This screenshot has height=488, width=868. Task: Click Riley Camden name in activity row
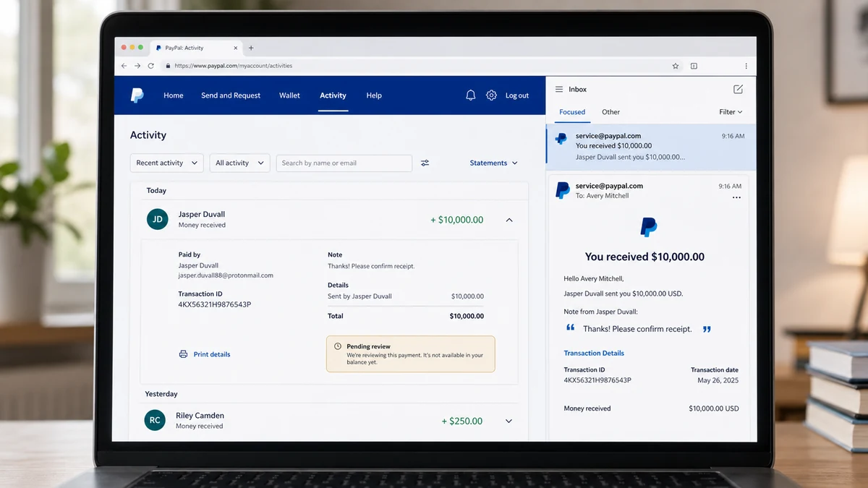coord(200,416)
